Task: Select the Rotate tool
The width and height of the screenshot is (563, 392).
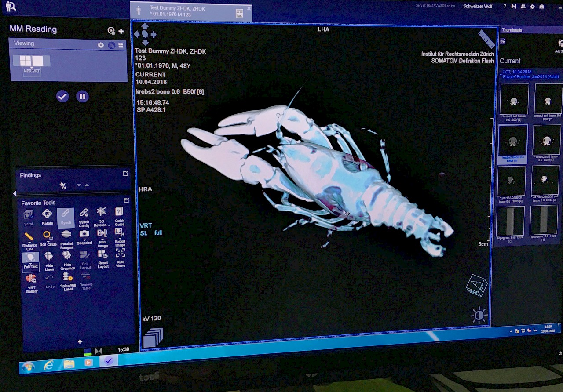Action: click(x=47, y=215)
